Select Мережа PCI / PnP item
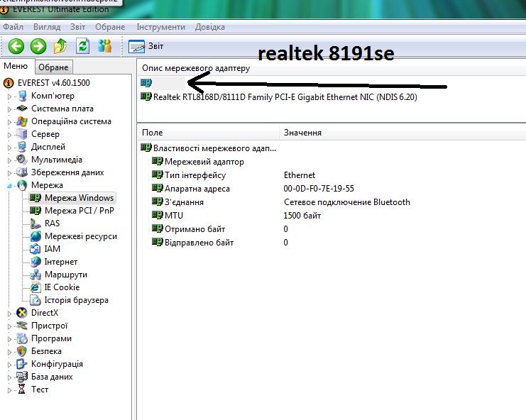 [x=80, y=211]
